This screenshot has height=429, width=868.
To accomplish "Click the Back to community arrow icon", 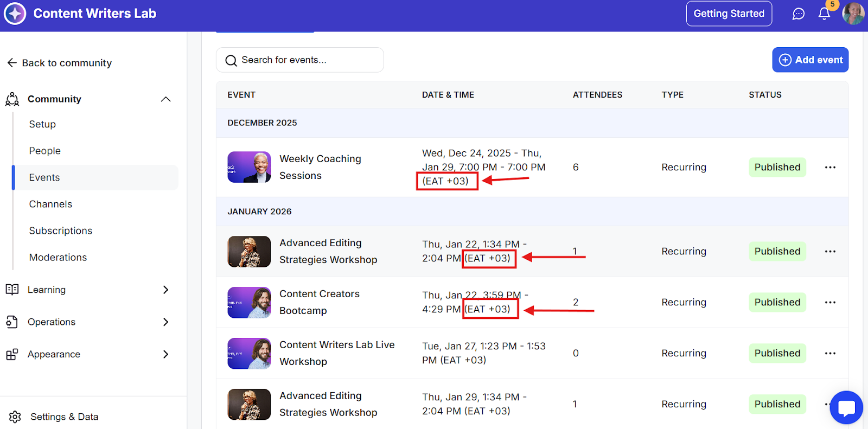I will tap(12, 63).
